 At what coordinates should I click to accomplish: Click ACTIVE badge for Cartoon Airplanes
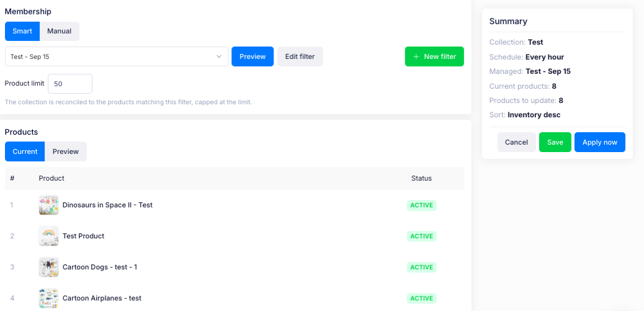pyautogui.click(x=421, y=298)
